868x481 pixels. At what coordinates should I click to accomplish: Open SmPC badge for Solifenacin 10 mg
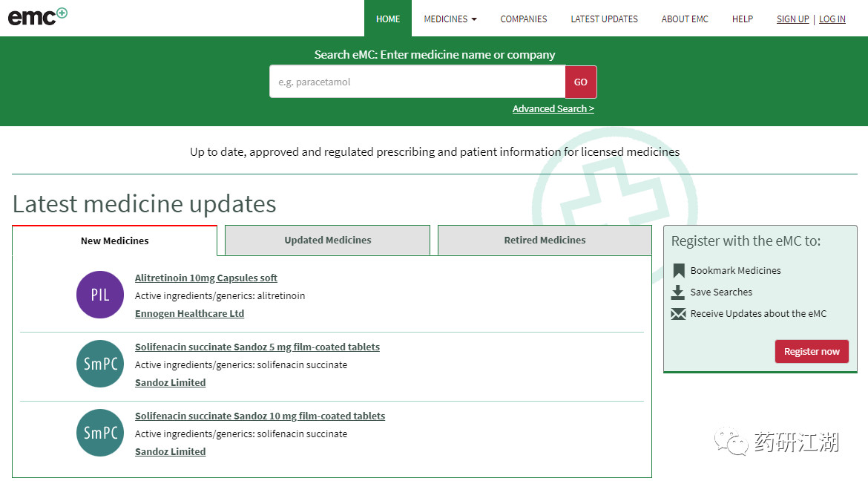[100, 433]
